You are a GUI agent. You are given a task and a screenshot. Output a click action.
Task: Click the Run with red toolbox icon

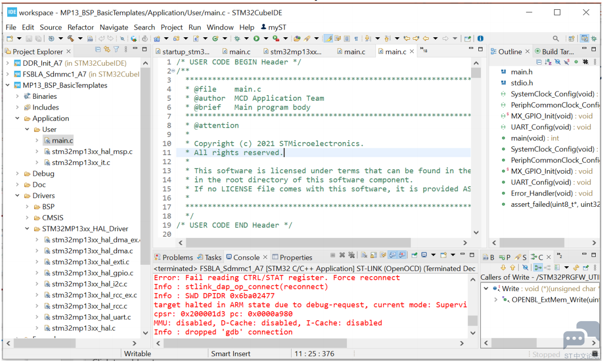pos(276,38)
